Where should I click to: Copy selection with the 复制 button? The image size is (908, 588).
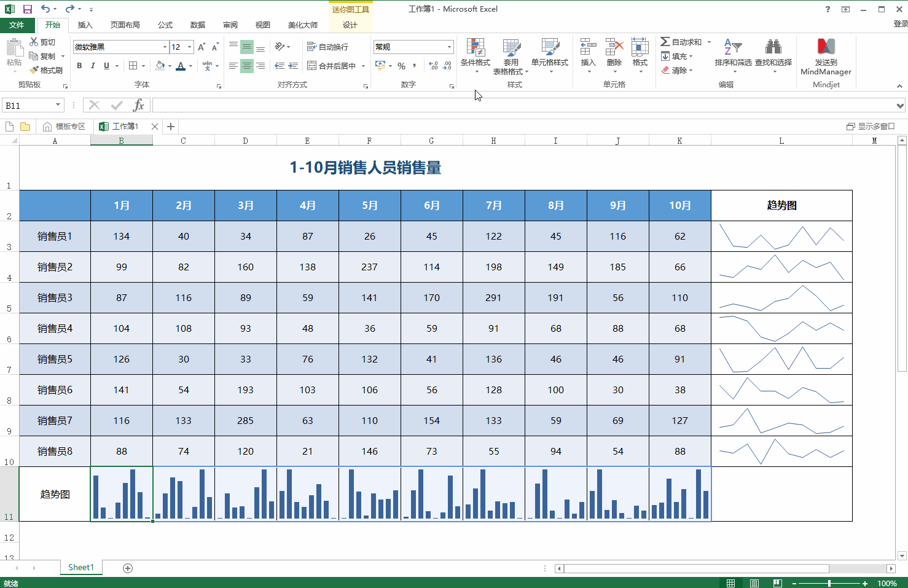tap(42, 56)
